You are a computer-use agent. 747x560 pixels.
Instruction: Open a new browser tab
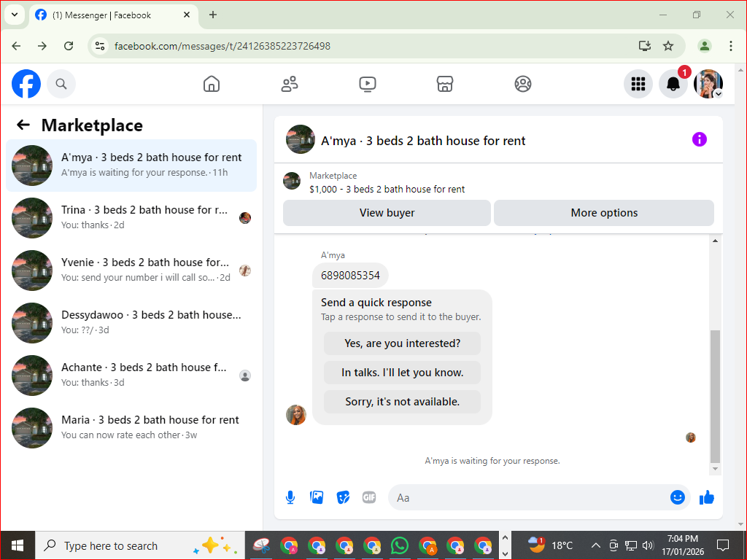[x=213, y=15]
